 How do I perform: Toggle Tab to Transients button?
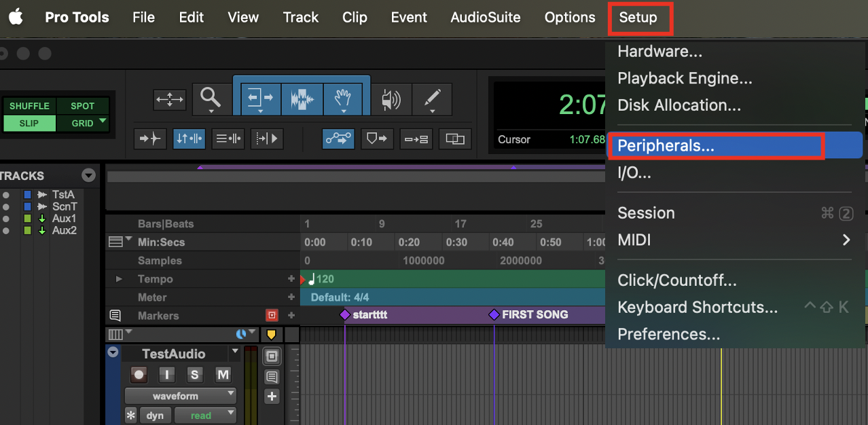(x=150, y=138)
